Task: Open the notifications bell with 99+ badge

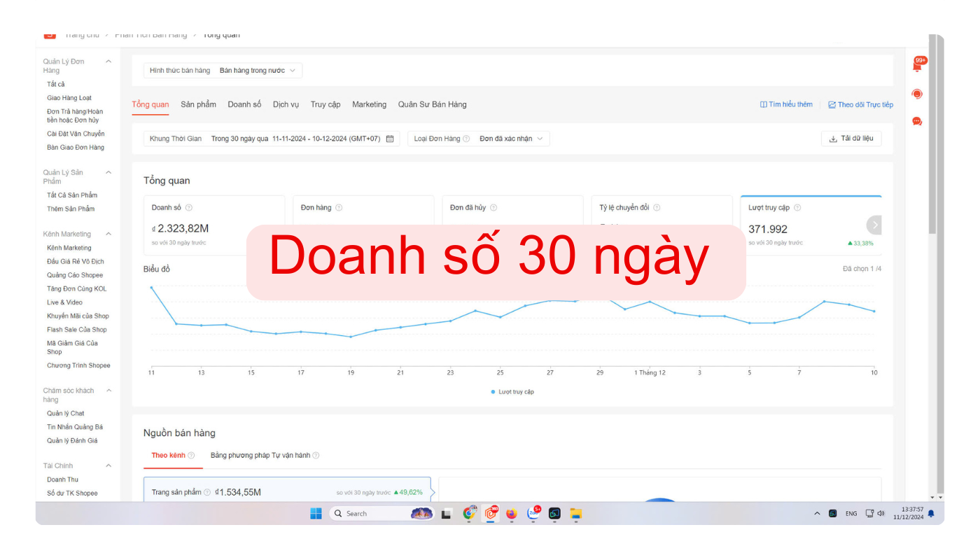Action: 917,66
